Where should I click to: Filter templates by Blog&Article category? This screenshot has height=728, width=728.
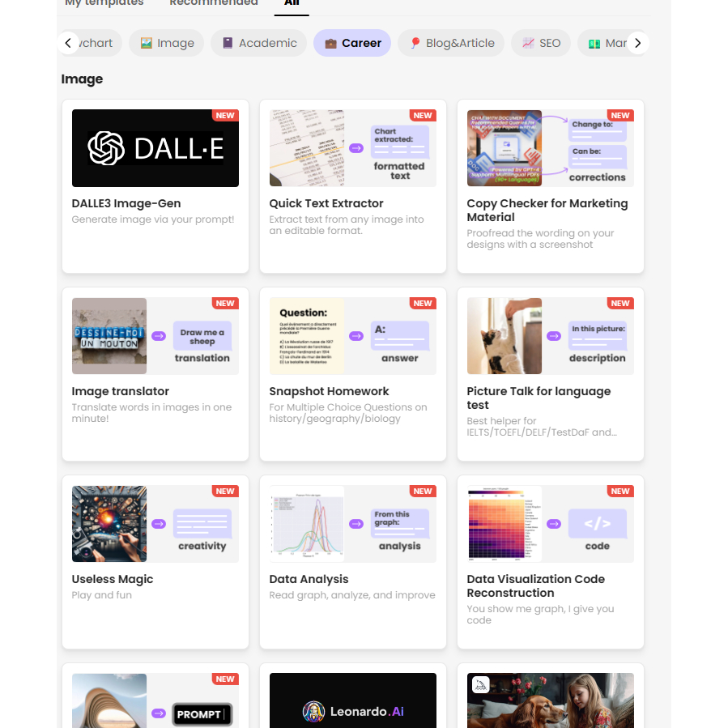(x=451, y=43)
